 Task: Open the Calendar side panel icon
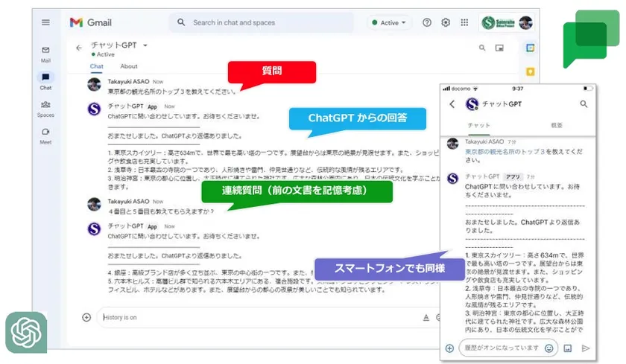[x=530, y=48]
